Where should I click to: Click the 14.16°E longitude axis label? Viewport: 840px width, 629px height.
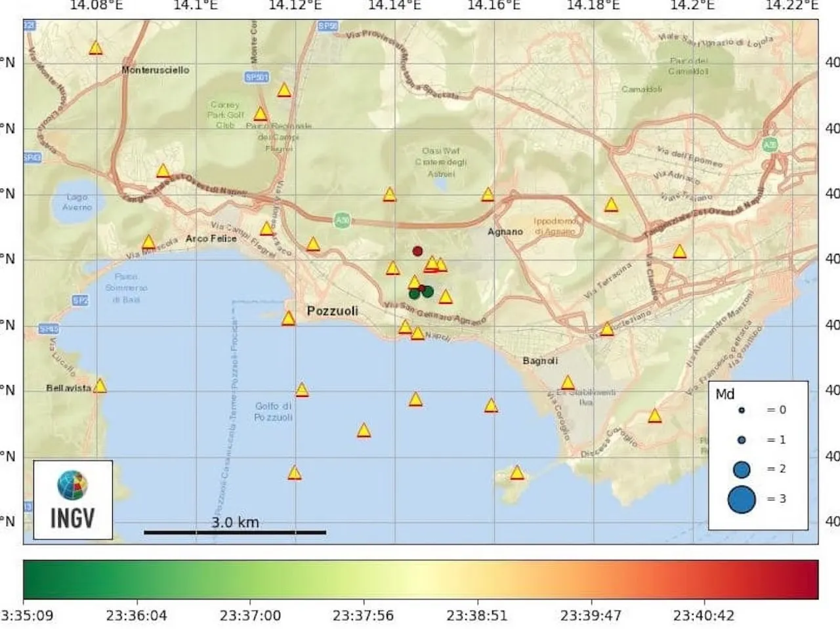[493, 6]
